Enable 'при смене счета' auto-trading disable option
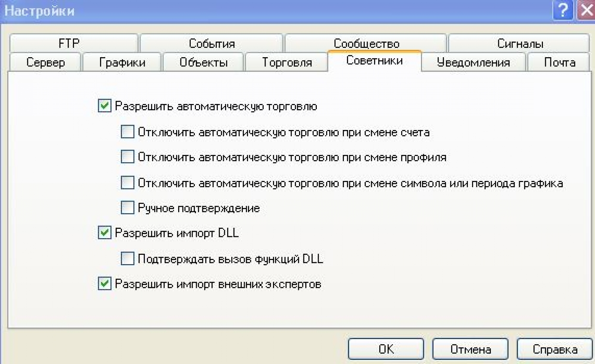This screenshot has height=364, width=595. [128, 131]
